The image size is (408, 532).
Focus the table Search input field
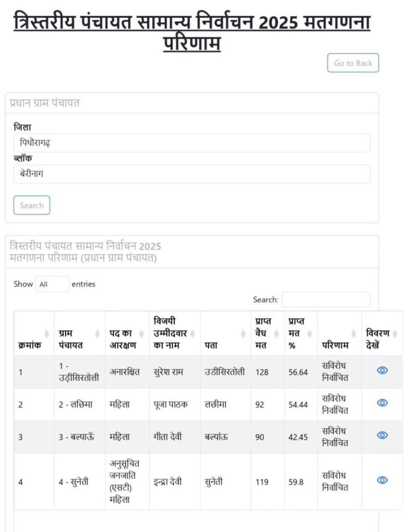point(325,300)
